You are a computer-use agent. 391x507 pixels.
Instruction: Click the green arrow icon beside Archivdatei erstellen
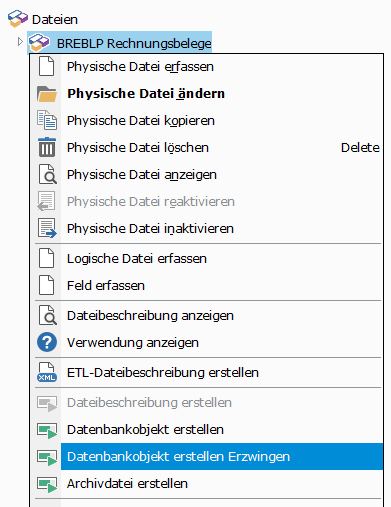47,484
